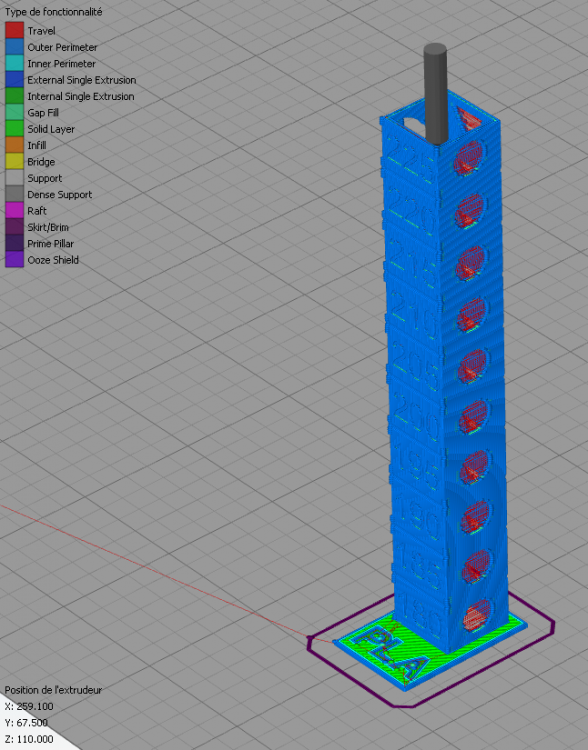Click the gray extruder nozzle cylinder
This screenshot has height=750, width=588.
(x=435, y=94)
